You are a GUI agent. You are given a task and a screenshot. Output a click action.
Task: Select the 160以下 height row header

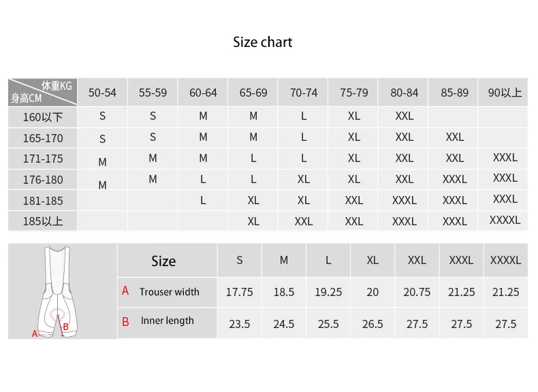coord(43,117)
